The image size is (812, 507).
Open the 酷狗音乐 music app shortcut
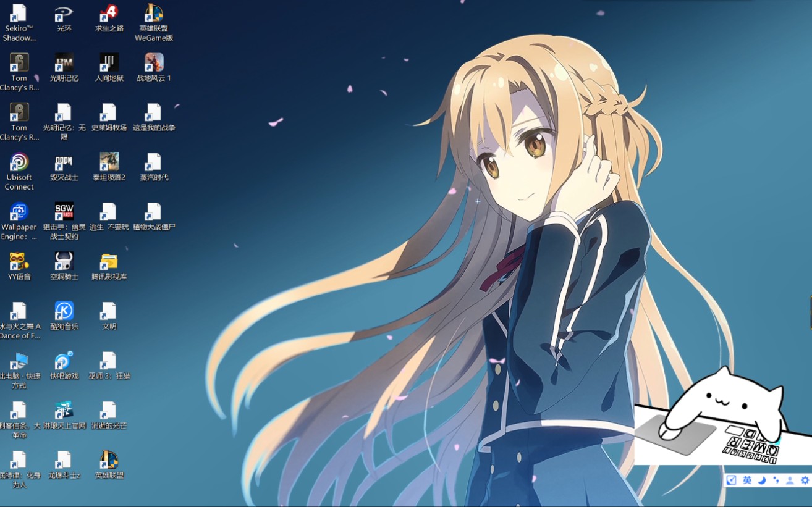tap(64, 311)
